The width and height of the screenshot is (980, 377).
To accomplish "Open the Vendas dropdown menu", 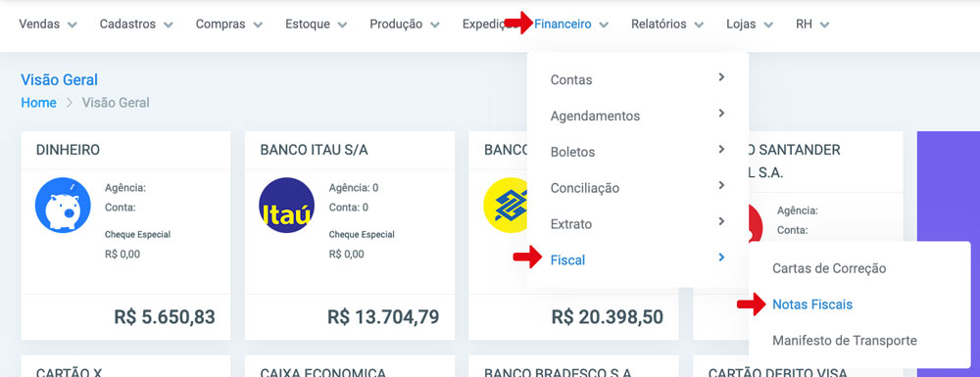I will (x=47, y=24).
